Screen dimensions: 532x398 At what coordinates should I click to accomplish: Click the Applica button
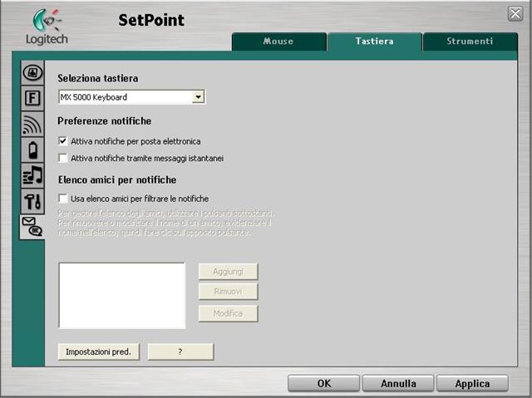[472, 383]
